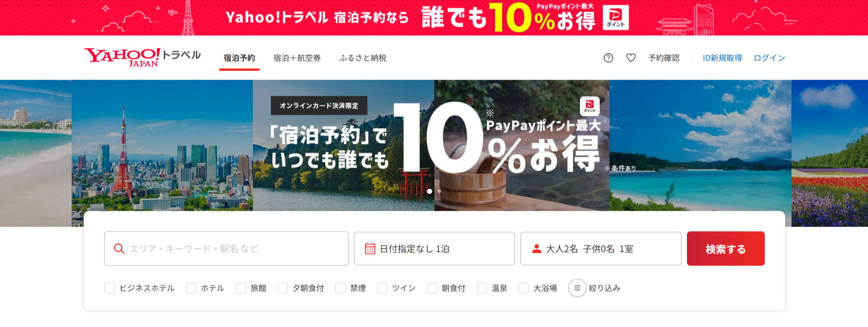Open the ふるさと納税 tab
This screenshot has width=868, height=327.
point(363,58)
